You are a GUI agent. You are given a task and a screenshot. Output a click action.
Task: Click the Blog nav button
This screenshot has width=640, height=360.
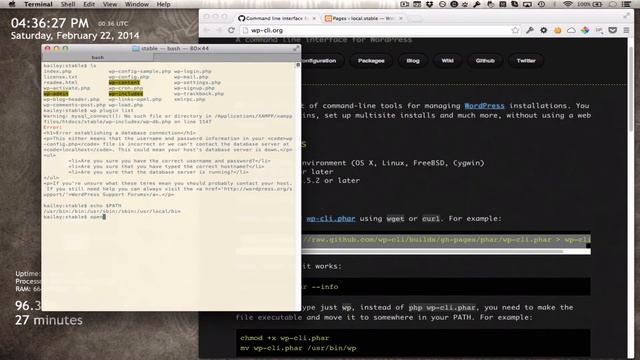point(413,61)
